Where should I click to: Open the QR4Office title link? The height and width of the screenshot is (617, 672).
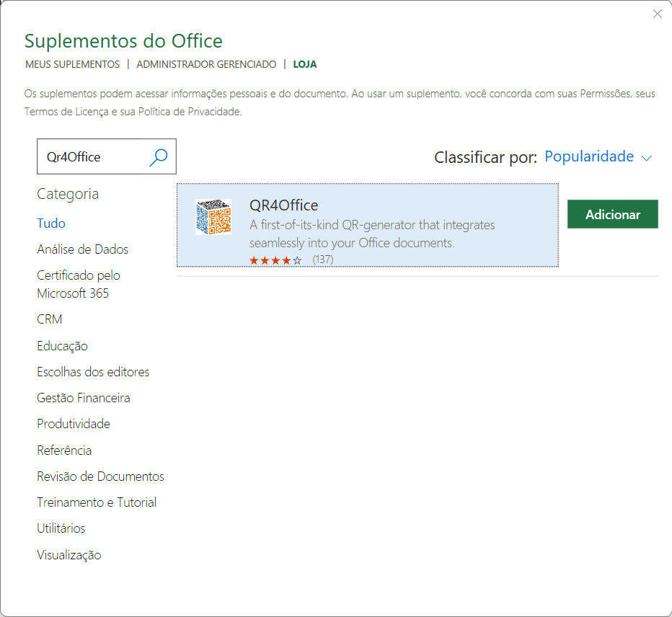[x=283, y=205]
